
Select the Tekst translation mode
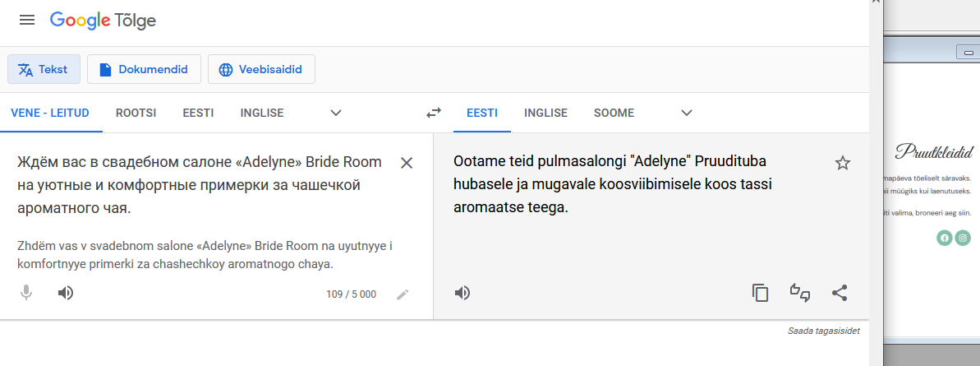pyautogui.click(x=44, y=69)
